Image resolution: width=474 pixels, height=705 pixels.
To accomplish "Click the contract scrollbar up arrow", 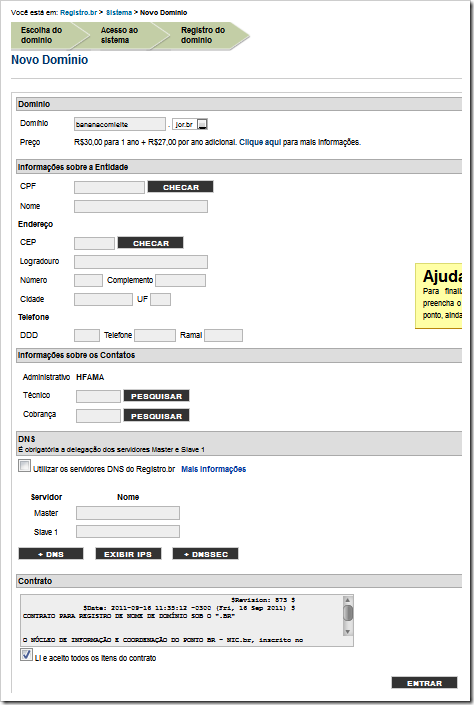I will (347, 601).
